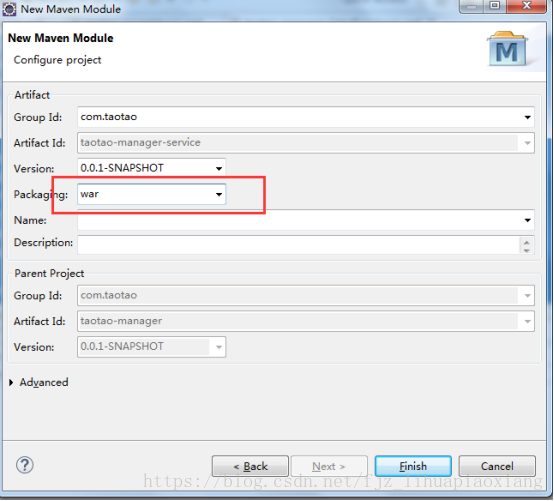The width and height of the screenshot is (554, 501).
Task: Click the grayed-out Next button
Action: coord(329,466)
